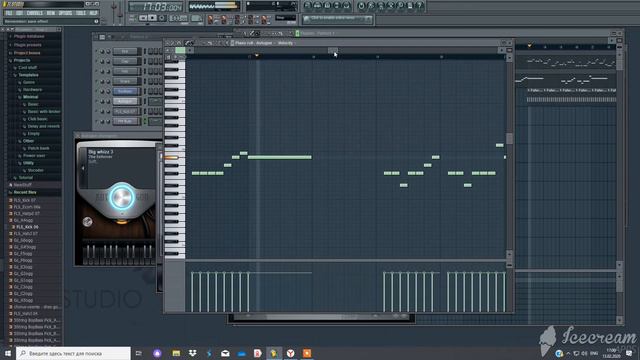Image resolution: width=640 pixels, height=360 pixels.
Task: Expand Plugin presets in browser
Action: (27, 45)
